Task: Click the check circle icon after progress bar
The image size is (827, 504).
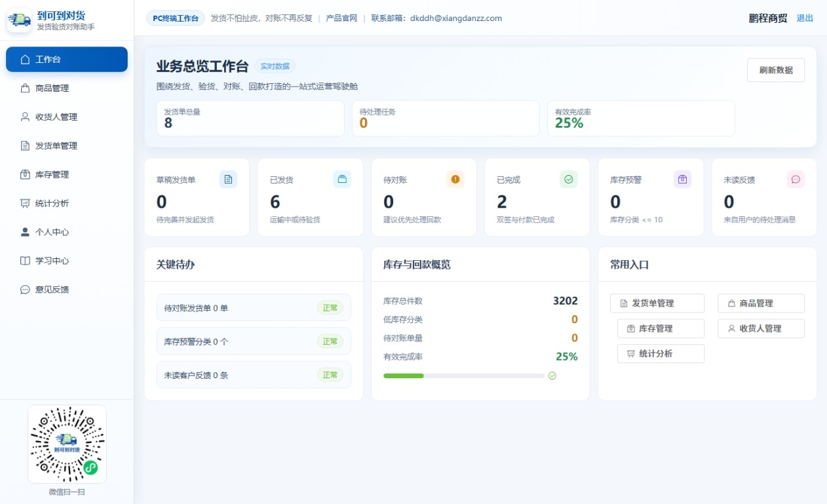Action: tap(552, 376)
